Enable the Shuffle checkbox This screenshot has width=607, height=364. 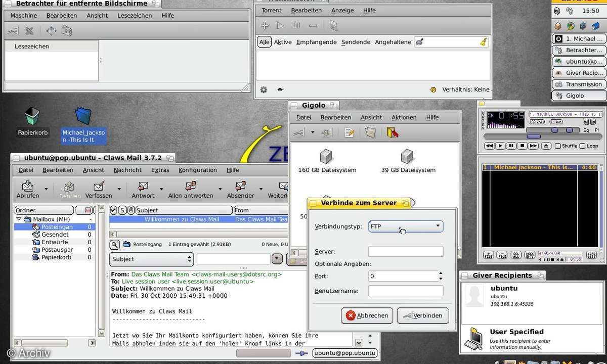pyautogui.click(x=558, y=146)
